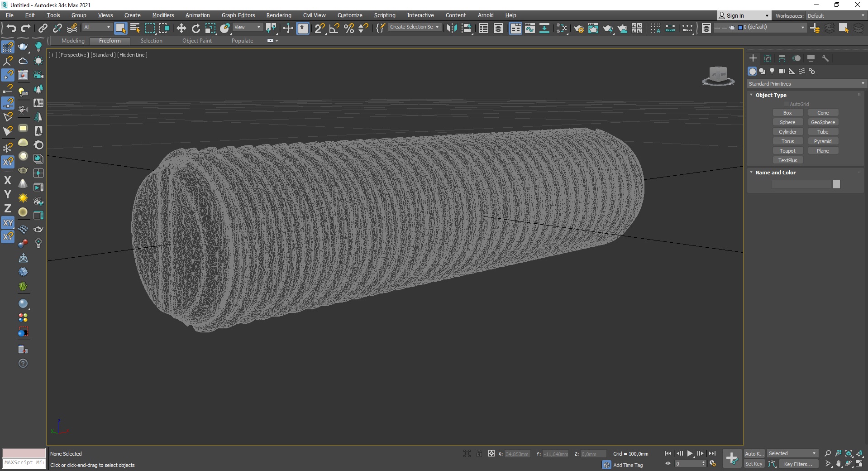Viewport: 868px width, 471px height.
Task: Toggle Auto Key mode
Action: pos(754,453)
